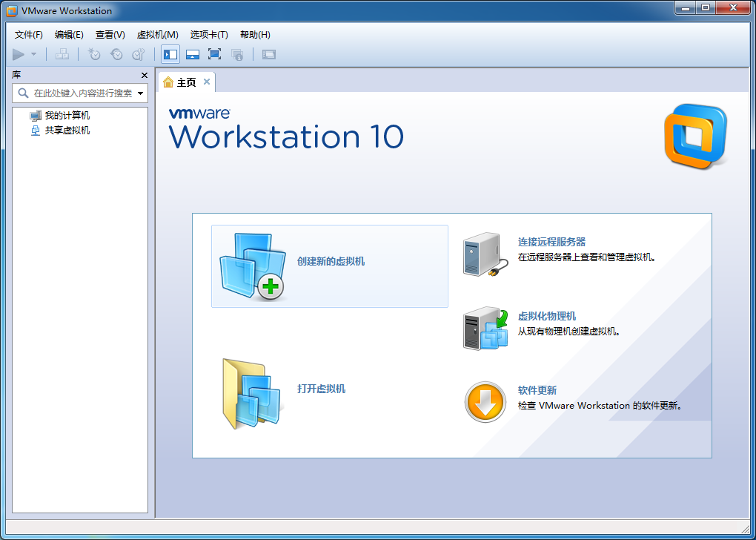Click the console view toolbar icon
Image resolution: width=756 pixels, height=540 pixels.
click(x=268, y=55)
